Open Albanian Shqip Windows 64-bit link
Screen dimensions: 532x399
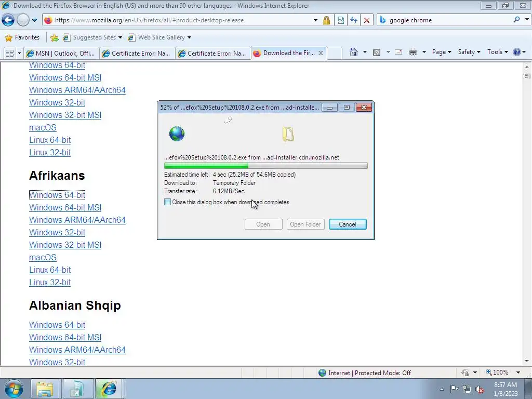tap(57, 325)
